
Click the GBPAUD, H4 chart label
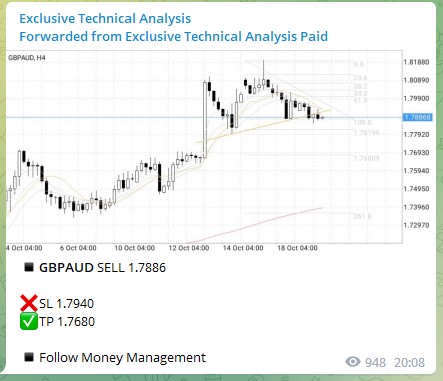(27, 58)
